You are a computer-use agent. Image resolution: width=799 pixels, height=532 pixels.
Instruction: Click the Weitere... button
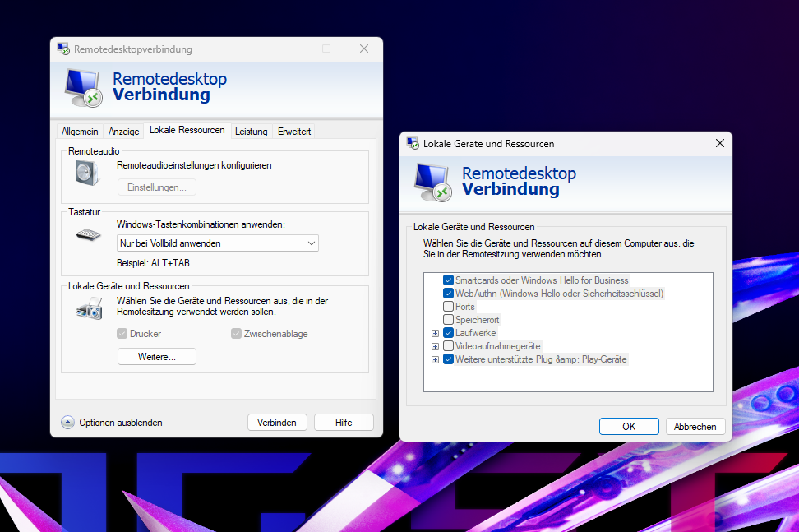(157, 357)
